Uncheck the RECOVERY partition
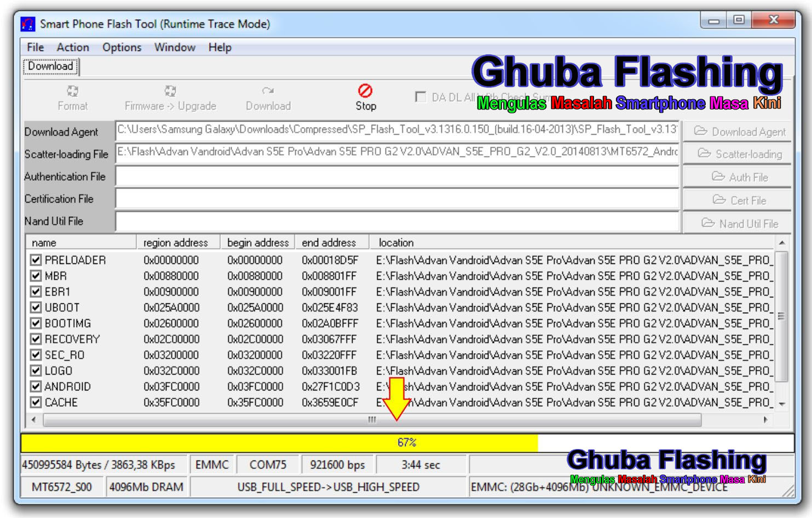 pos(35,339)
